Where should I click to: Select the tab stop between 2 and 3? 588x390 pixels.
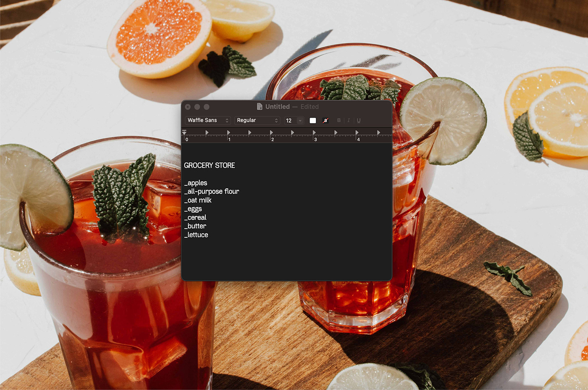pos(293,132)
